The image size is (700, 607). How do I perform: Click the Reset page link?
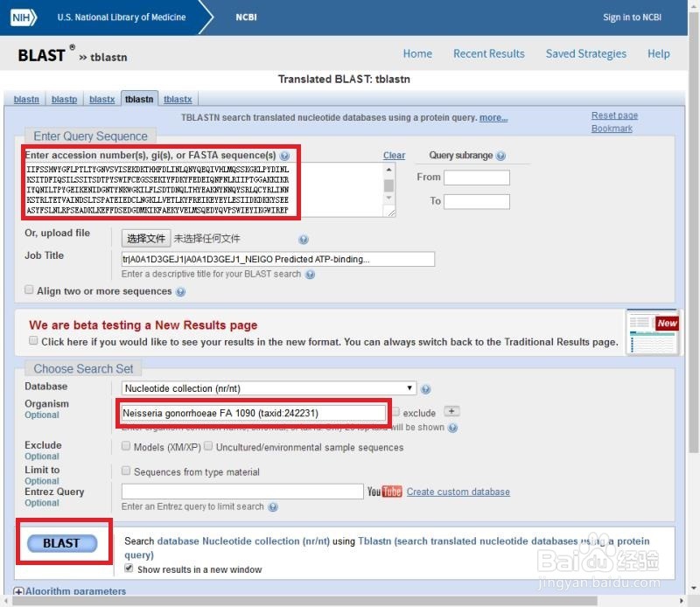tap(614, 115)
